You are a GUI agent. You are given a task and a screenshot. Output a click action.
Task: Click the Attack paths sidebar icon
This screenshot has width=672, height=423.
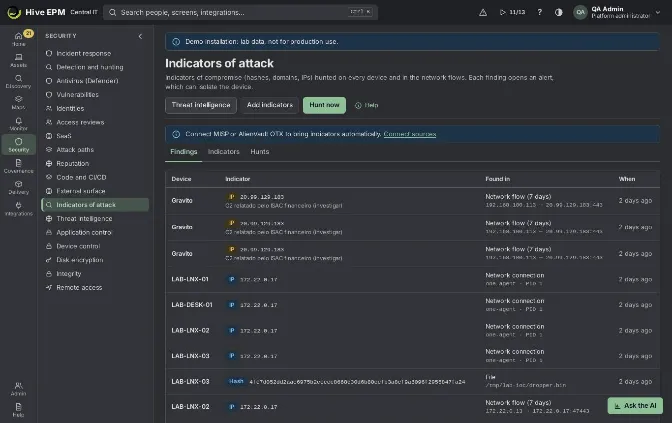49,150
